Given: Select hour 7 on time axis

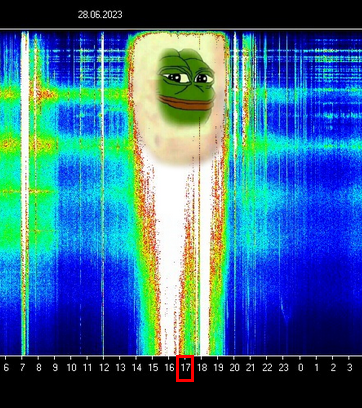Looking at the screenshot, I should point(22,368).
